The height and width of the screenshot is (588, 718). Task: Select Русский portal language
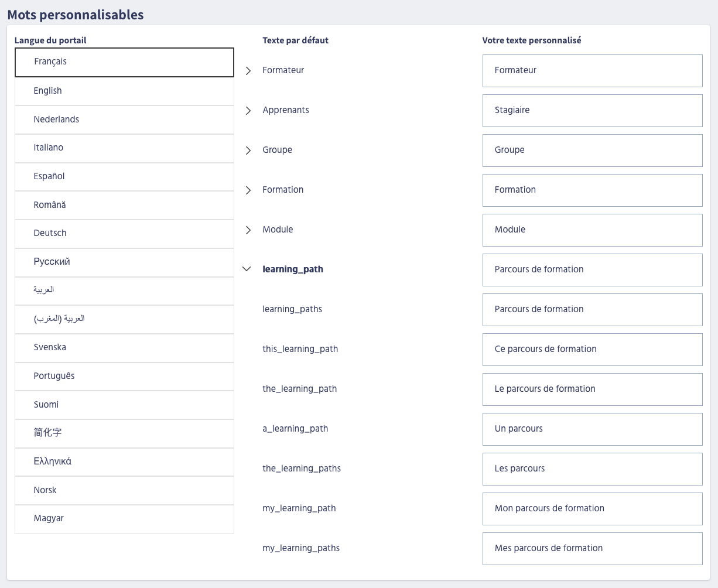(124, 262)
